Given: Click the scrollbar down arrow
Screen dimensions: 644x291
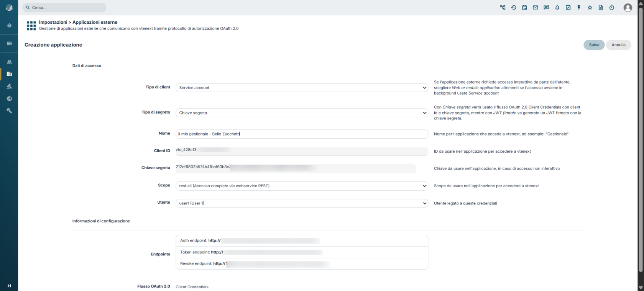Looking at the screenshot, I should tap(641, 288).
